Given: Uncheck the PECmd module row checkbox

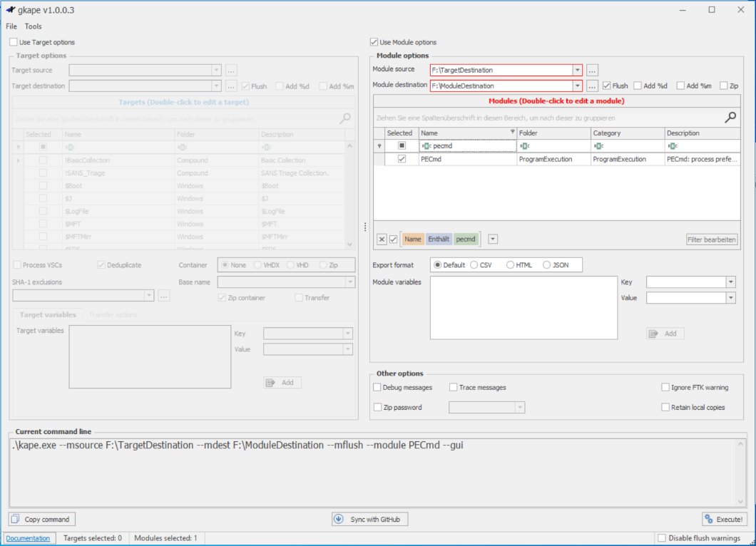Looking at the screenshot, I should tap(402, 159).
